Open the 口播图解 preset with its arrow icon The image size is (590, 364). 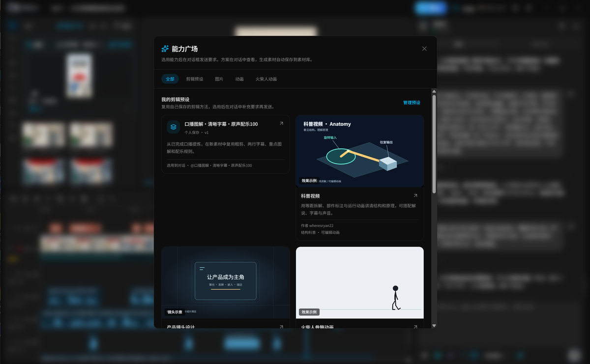pos(281,124)
